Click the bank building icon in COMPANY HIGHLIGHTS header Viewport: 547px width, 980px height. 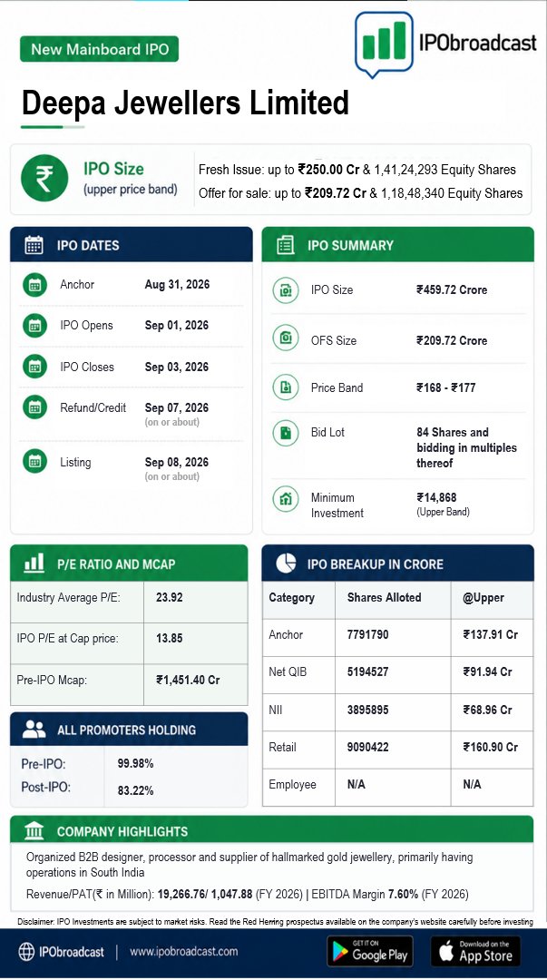(34, 831)
